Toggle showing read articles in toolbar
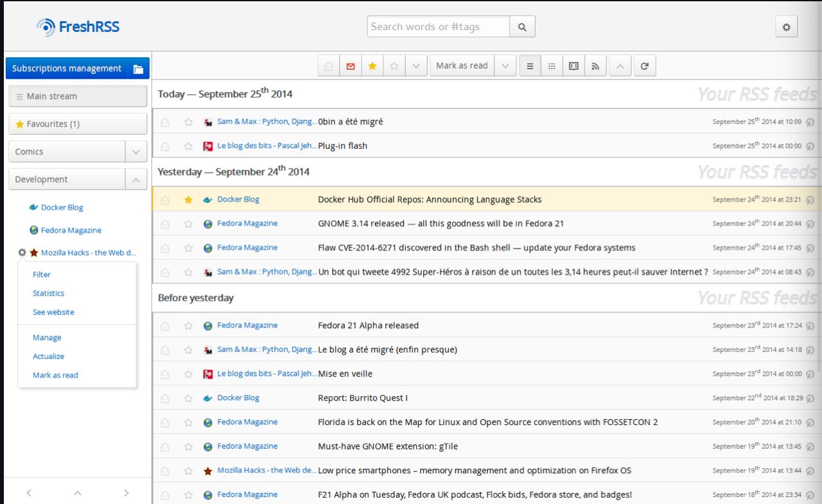 point(329,65)
